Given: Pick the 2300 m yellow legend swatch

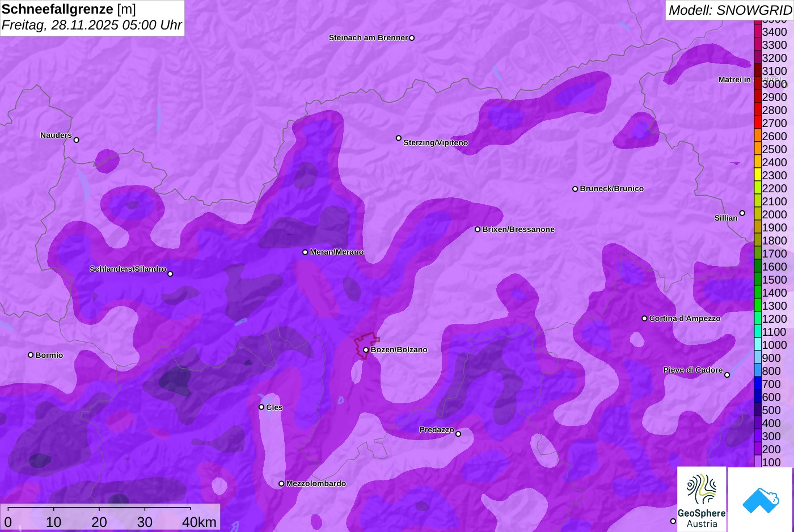Looking at the screenshot, I should click(x=758, y=175).
